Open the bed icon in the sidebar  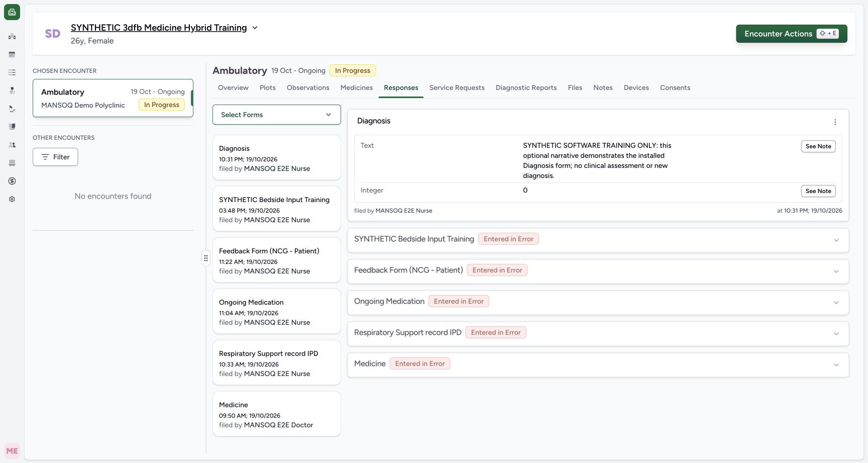[12, 163]
